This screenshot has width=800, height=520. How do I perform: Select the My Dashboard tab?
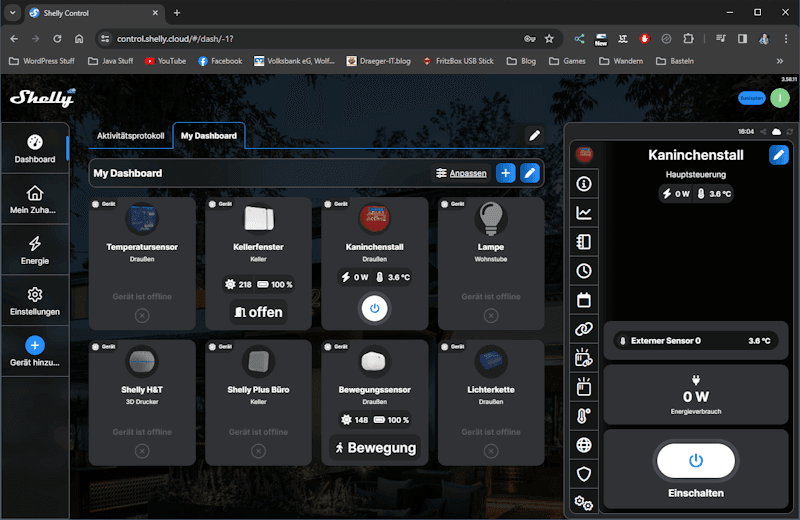tap(208, 136)
